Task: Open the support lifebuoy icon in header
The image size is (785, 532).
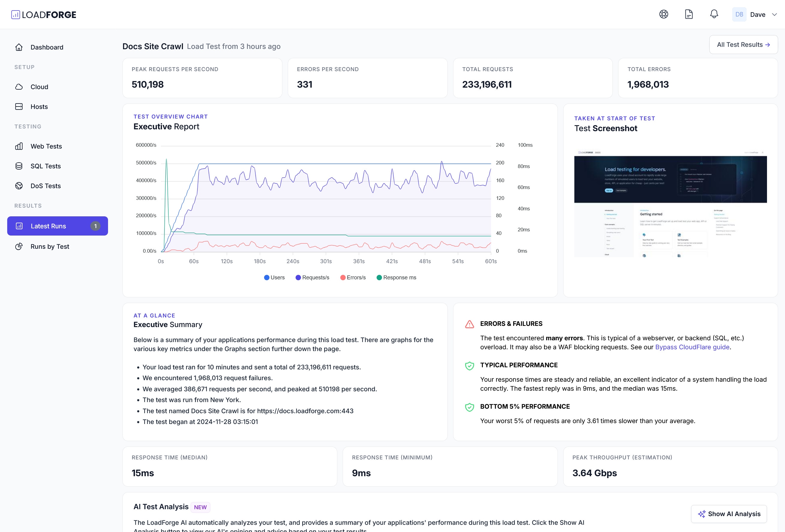Action: click(x=663, y=14)
